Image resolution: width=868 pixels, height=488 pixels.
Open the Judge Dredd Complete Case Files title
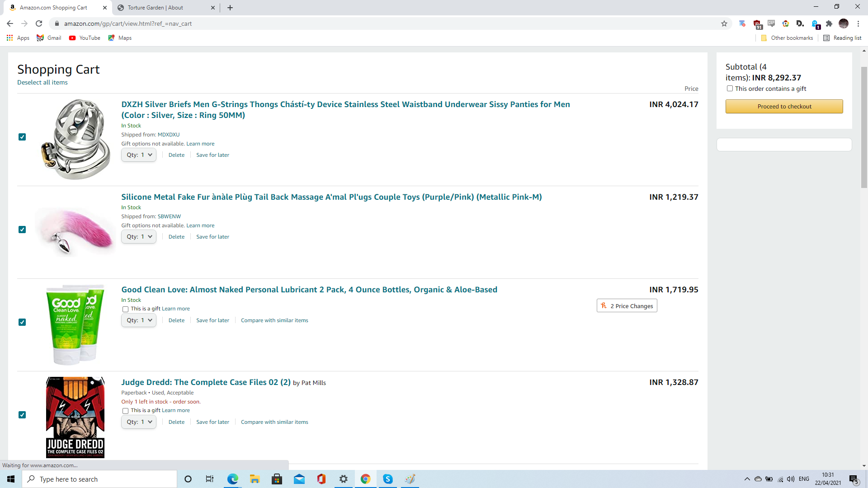point(206,382)
